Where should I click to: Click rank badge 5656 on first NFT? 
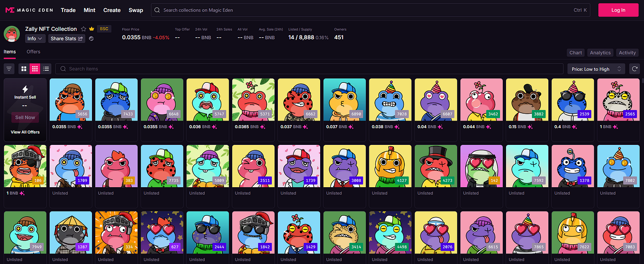[x=82, y=114]
